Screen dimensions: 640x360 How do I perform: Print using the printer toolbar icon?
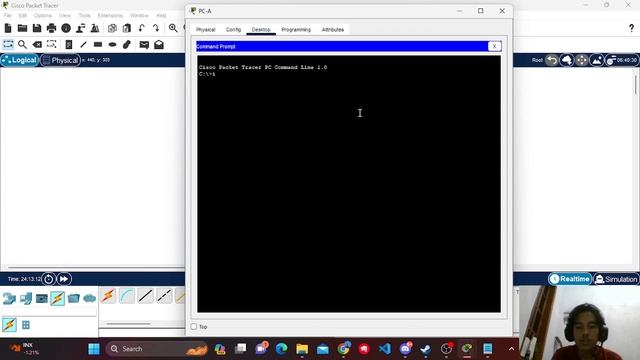coord(51,28)
